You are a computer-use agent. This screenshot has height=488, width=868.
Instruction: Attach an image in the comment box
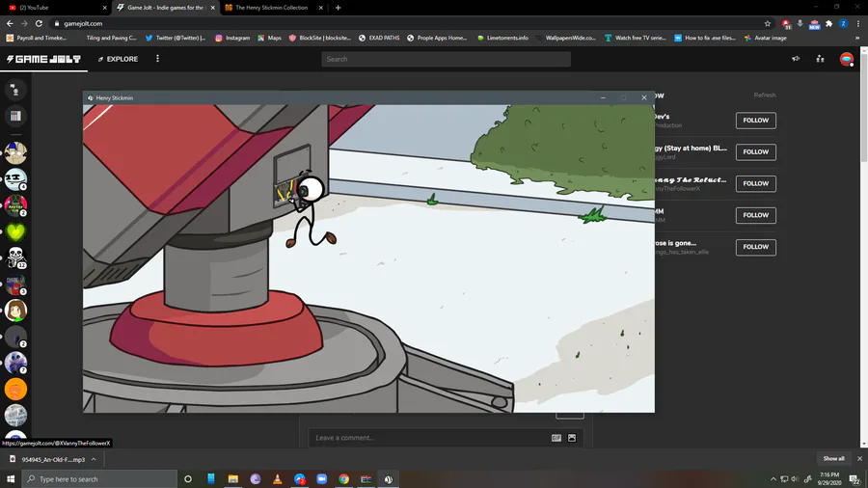tap(572, 438)
